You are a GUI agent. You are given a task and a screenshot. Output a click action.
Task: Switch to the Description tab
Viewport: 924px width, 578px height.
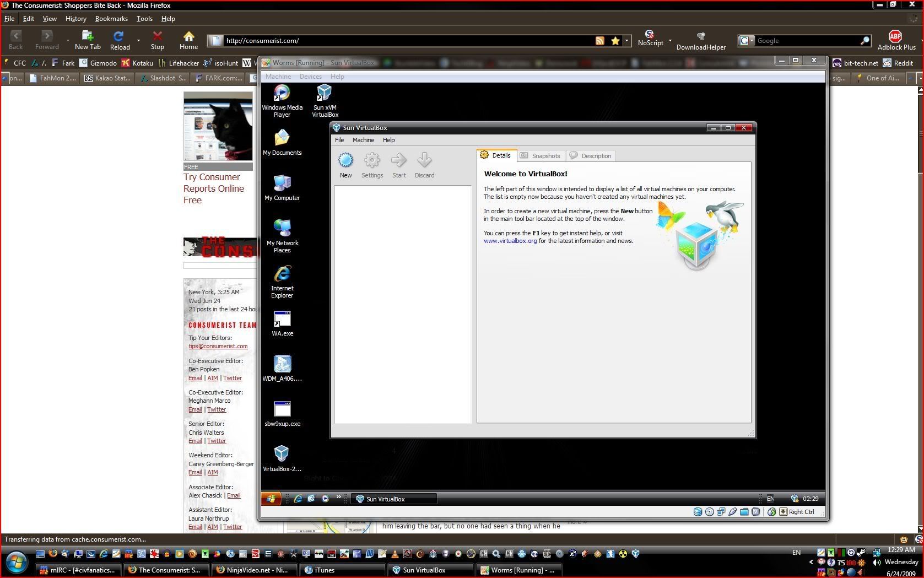coord(590,156)
